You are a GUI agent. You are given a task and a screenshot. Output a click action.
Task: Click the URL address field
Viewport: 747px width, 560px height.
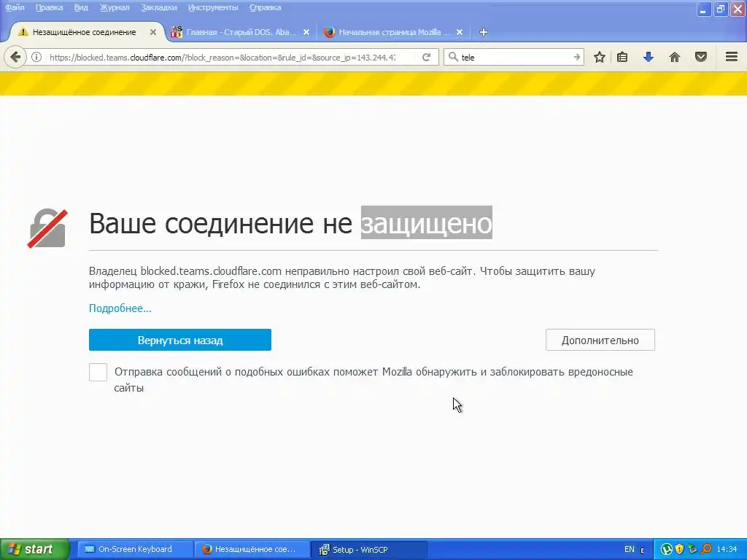[x=222, y=57]
